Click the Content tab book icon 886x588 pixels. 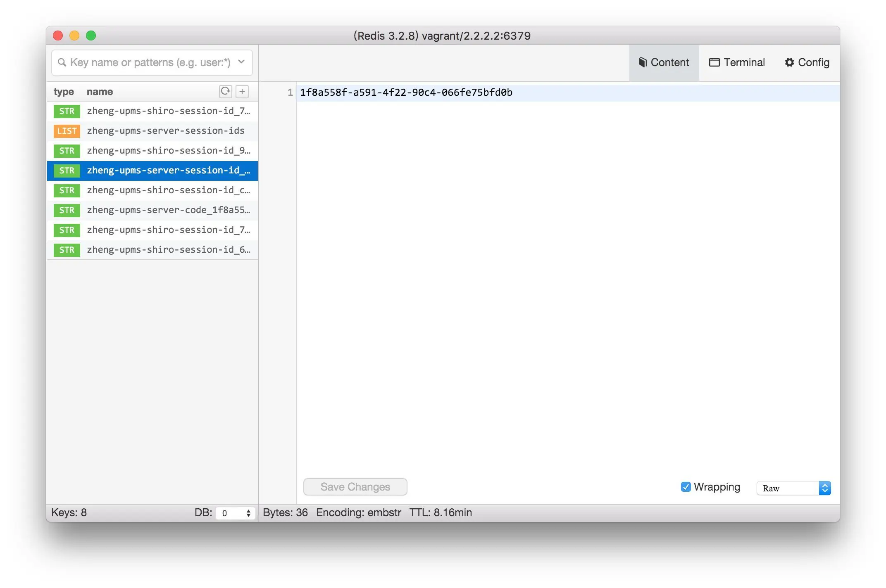coord(643,62)
